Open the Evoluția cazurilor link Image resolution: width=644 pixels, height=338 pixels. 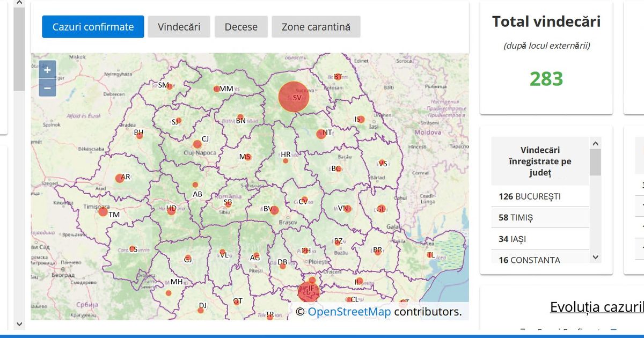click(597, 306)
